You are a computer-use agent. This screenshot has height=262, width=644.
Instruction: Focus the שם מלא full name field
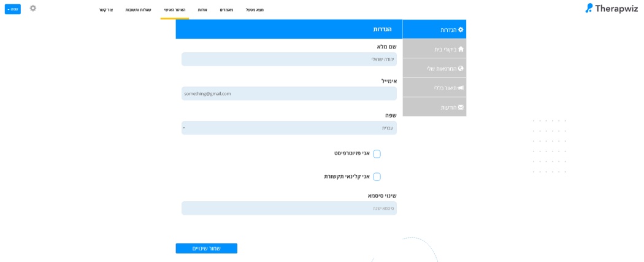tap(289, 59)
